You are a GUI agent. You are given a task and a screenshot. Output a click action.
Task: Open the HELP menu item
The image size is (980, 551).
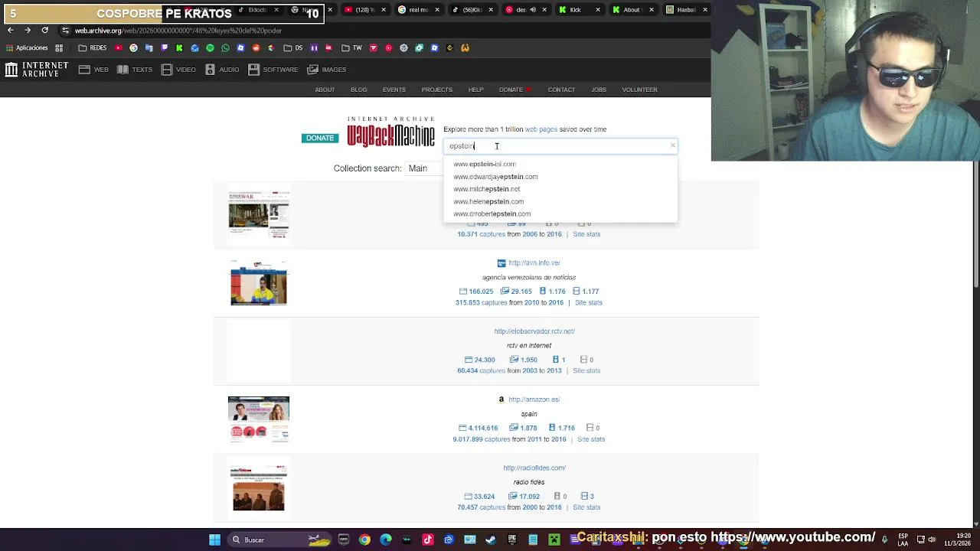tap(475, 90)
